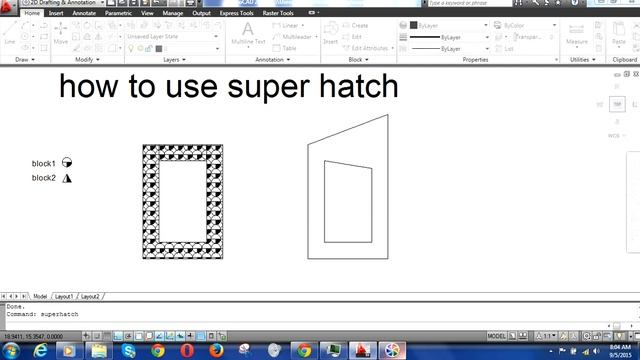This screenshot has width=640, height=360.
Task: Open Skype from the taskbar
Action: (x=129, y=351)
